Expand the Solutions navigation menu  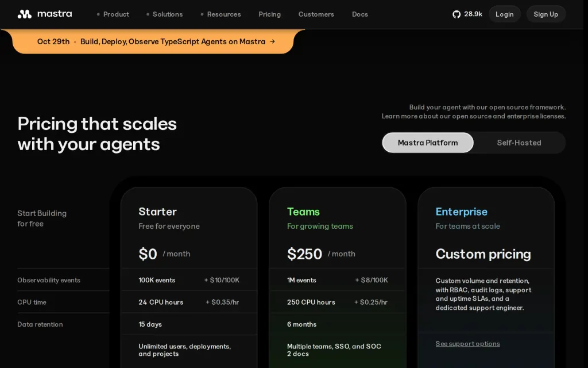click(164, 14)
